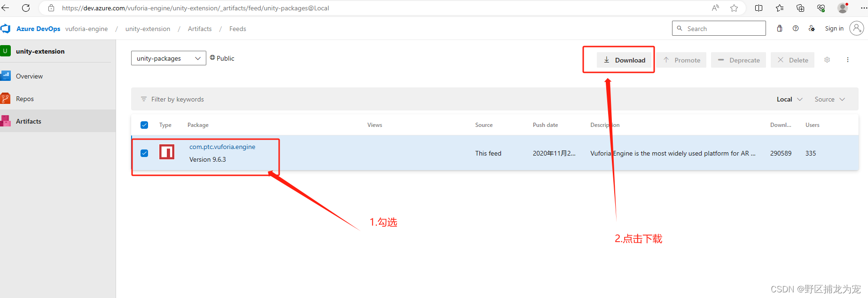Uncheck the com.ptc.vuforia.engine row checkbox
The width and height of the screenshot is (868, 298).
coord(144,153)
